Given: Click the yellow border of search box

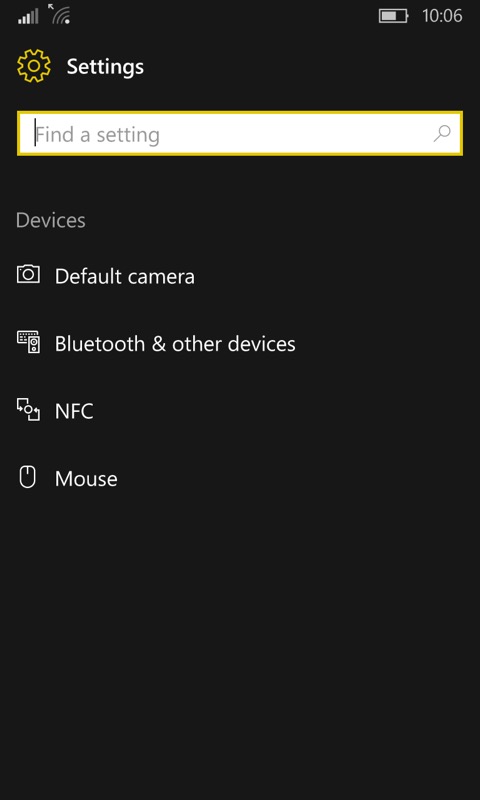Looking at the screenshot, I should pyautogui.click(x=240, y=112).
